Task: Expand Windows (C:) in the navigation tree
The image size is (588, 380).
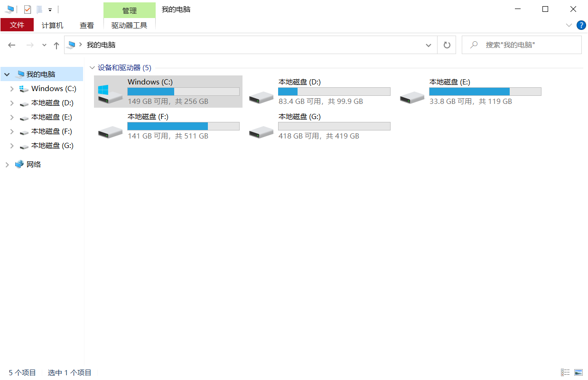Action: coord(12,89)
